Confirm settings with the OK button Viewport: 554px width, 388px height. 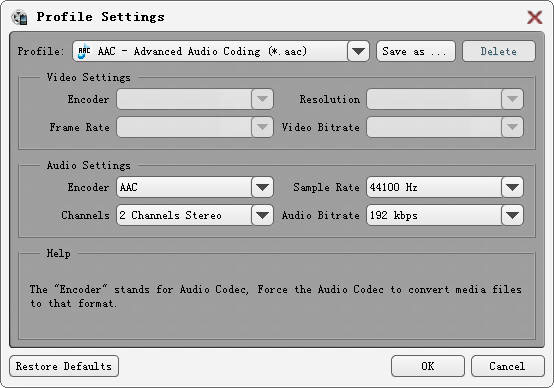click(428, 366)
